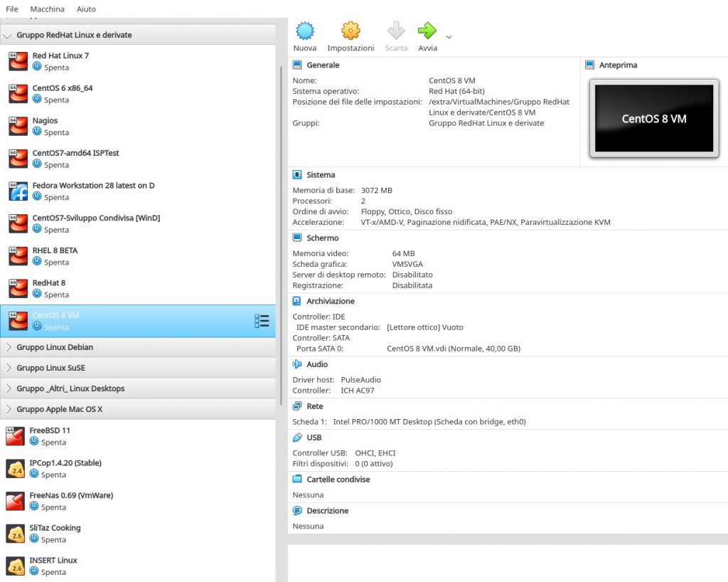The width and height of the screenshot is (728, 582).
Task: Expand Gruppo Linux SuSE
Action: coord(8,368)
